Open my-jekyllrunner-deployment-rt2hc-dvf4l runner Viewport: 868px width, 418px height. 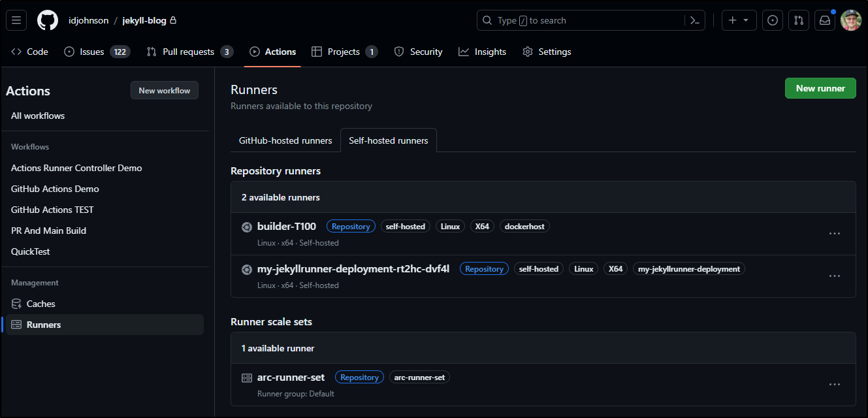(353, 269)
